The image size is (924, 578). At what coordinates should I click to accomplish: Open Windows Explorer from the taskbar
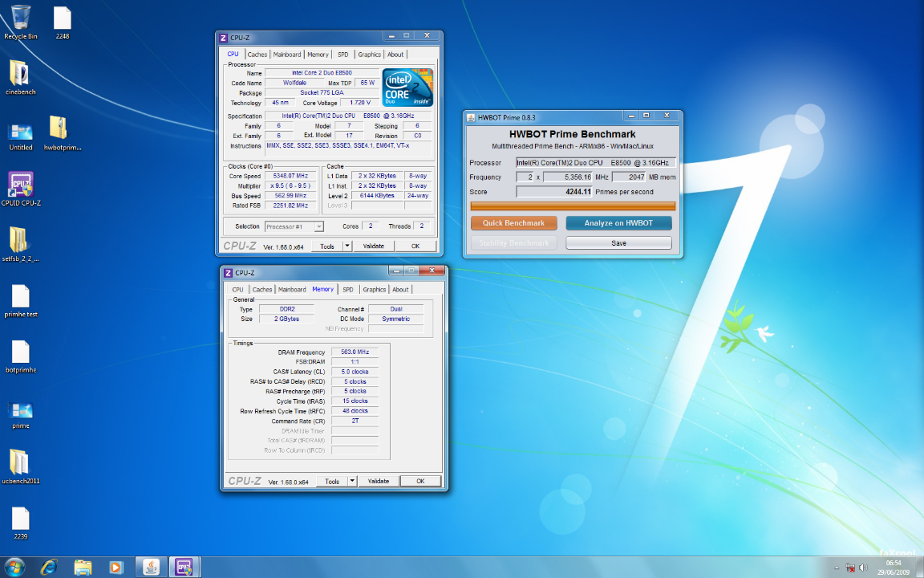pos(83,568)
